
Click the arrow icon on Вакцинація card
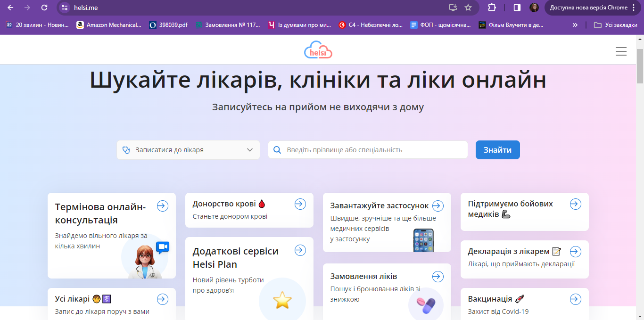[x=576, y=299]
